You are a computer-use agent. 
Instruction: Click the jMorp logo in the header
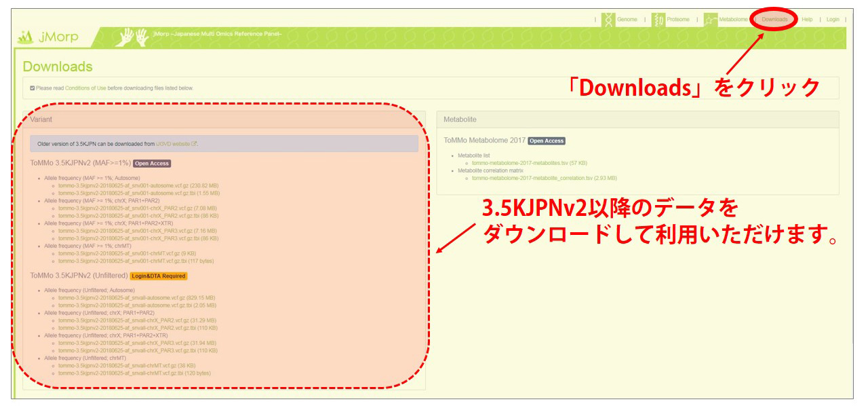click(47, 37)
